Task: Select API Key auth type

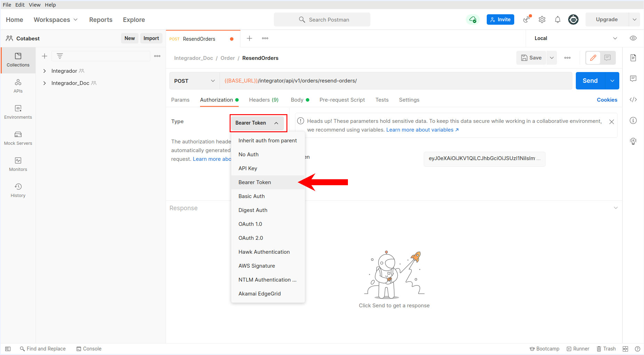Action: (268, 168)
